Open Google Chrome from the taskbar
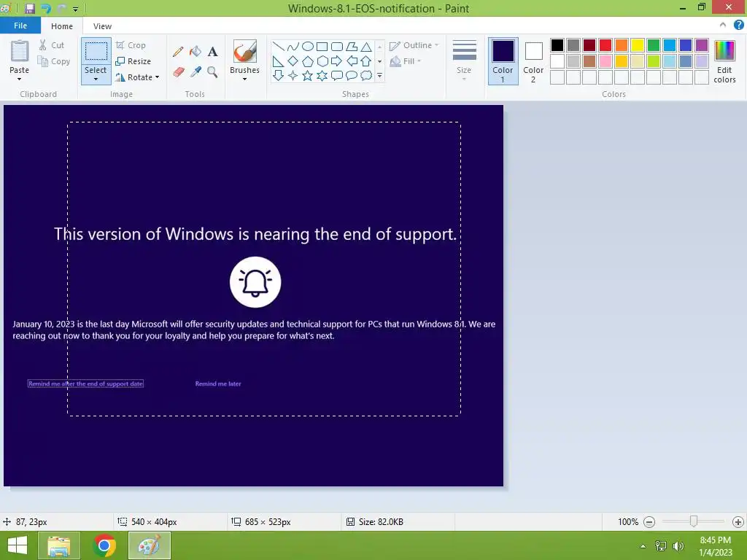This screenshot has width=747, height=560. click(x=104, y=545)
